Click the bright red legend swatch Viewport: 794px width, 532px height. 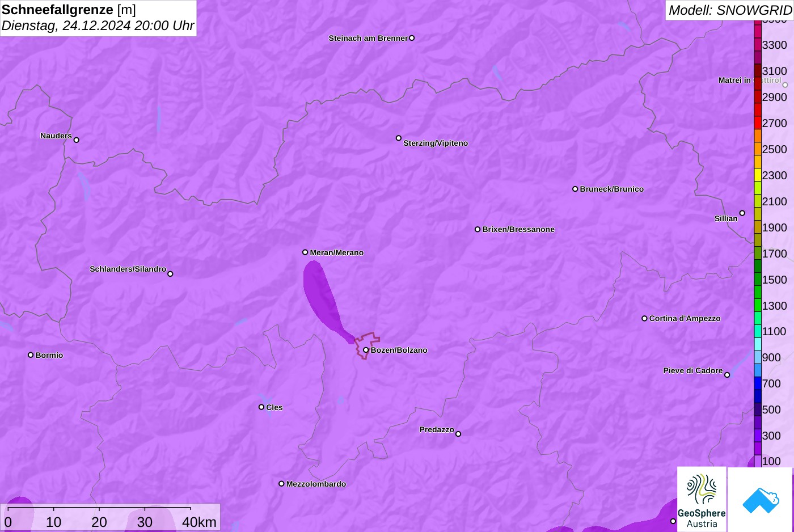pyautogui.click(x=758, y=123)
